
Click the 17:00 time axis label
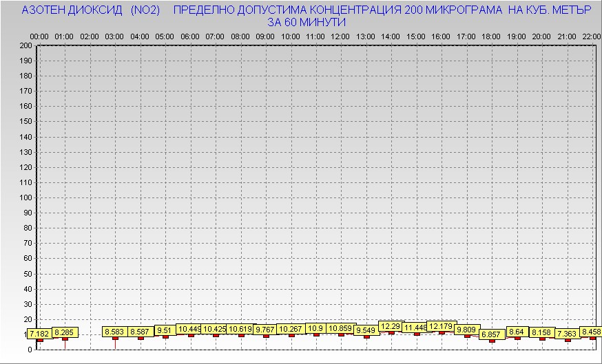tap(466, 36)
